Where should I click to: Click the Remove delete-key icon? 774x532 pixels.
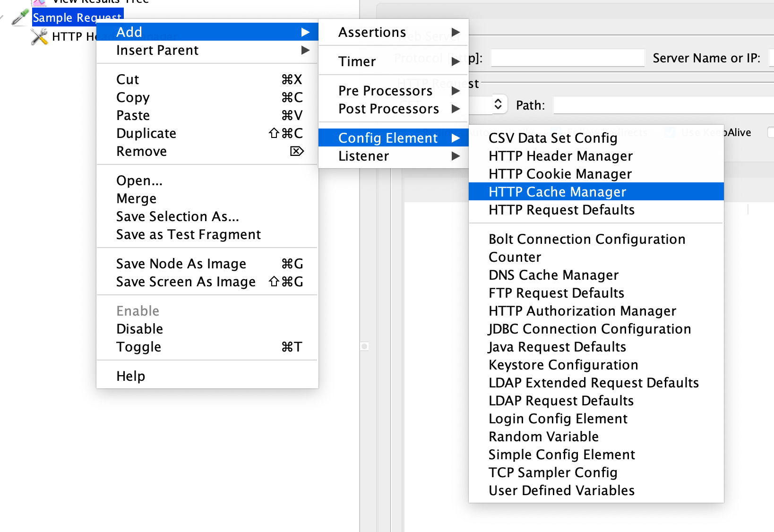pyautogui.click(x=297, y=151)
